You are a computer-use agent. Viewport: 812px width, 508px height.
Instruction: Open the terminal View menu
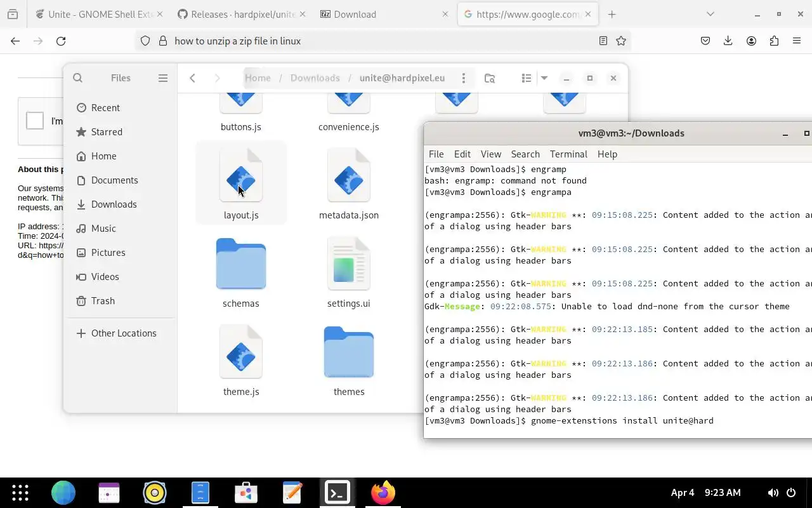click(491, 154)
